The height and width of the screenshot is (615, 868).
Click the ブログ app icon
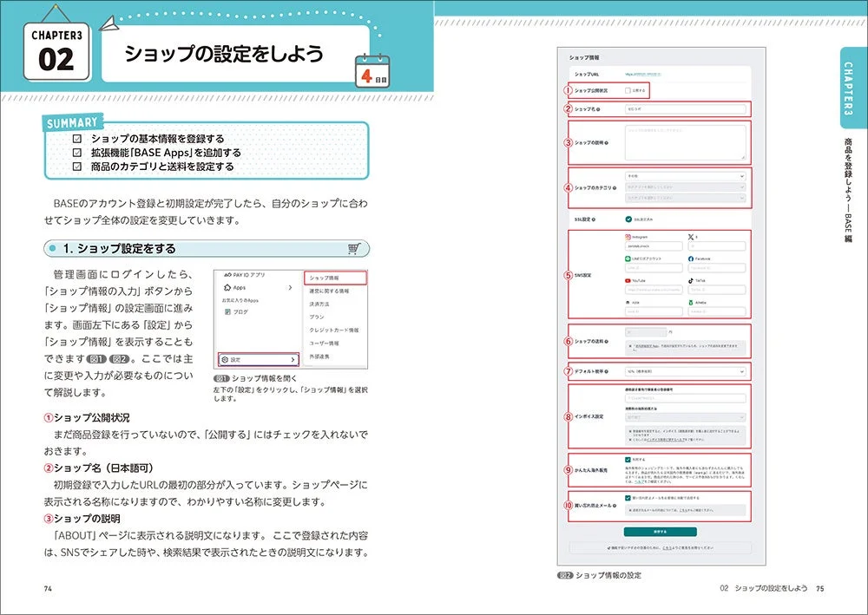[227, 312]
